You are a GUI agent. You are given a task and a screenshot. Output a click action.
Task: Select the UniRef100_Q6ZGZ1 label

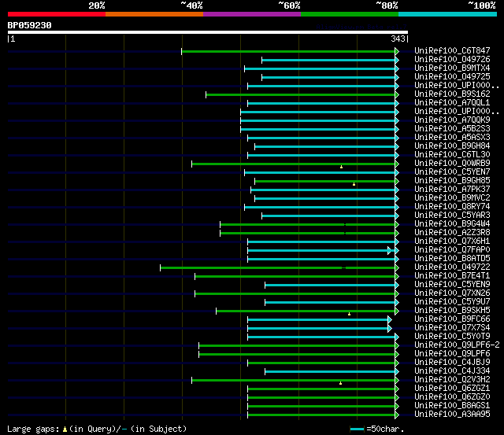(x=452, y=389)
